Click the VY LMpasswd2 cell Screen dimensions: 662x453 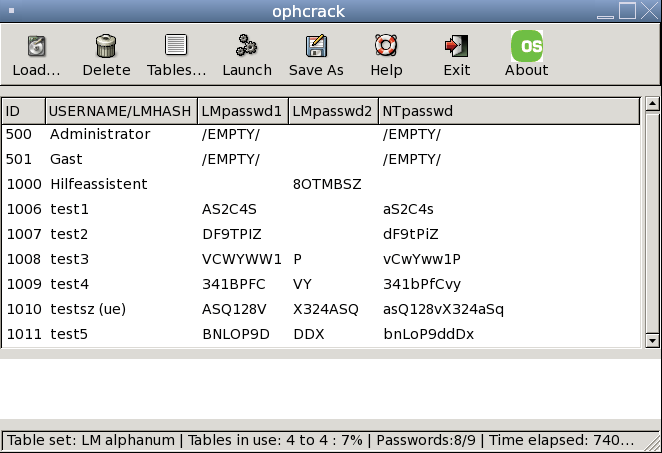coord(302,284)
